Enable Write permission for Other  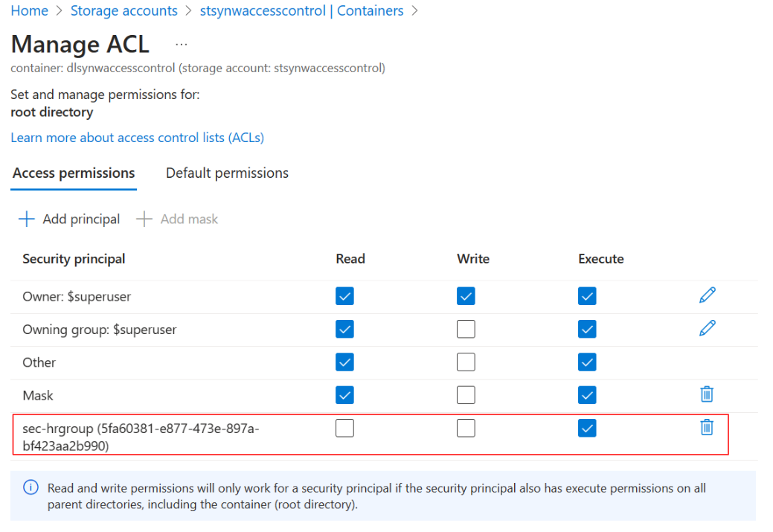coord(466,362)
